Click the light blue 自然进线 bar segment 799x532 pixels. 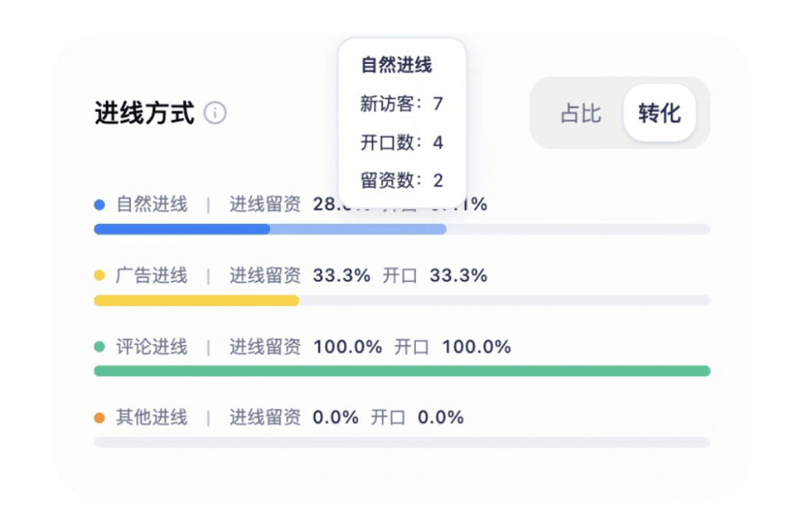click(358, 229)
